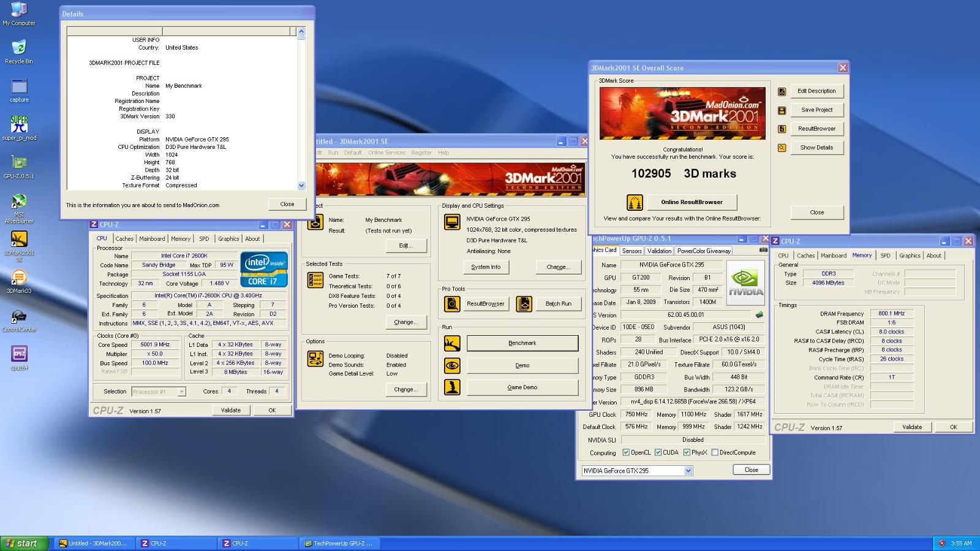980x551 pixels.
Task: Switch to Caches tab in left CPU-Z
Action: click(124, 239)
